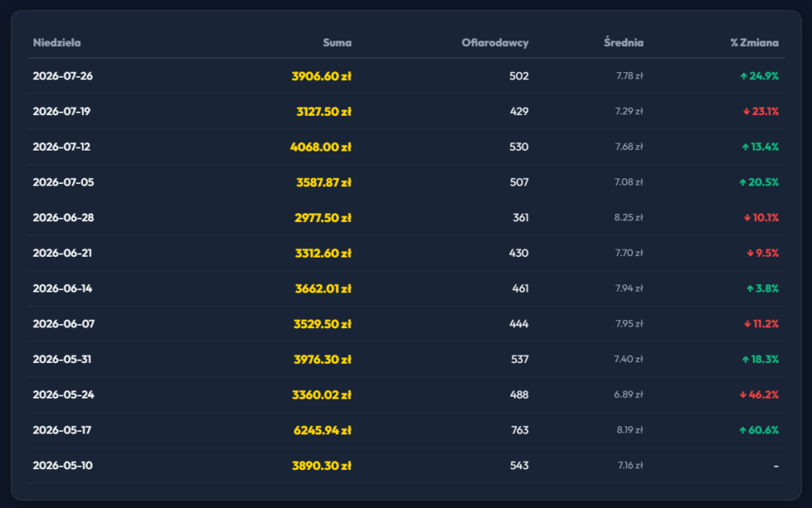Click the 4068.00 zł amount

click(320, 147)
